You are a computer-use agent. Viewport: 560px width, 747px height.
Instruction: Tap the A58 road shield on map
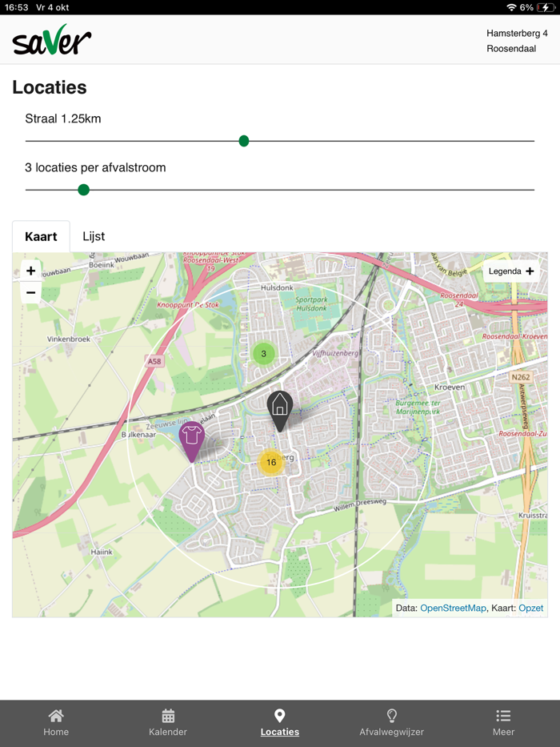[154, 361]
